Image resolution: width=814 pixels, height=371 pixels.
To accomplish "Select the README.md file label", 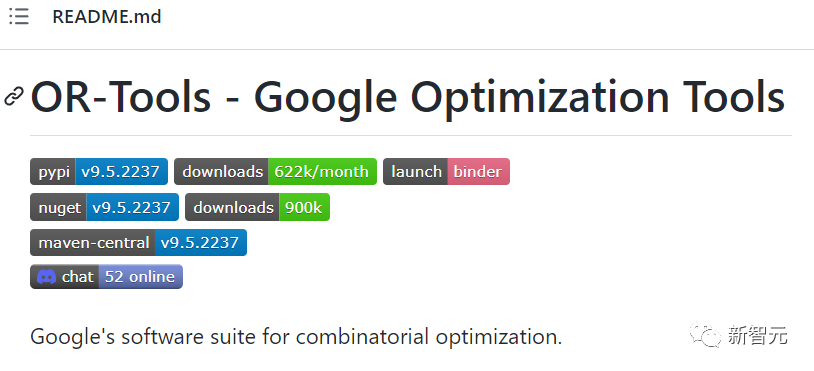I will pos(107,17).
